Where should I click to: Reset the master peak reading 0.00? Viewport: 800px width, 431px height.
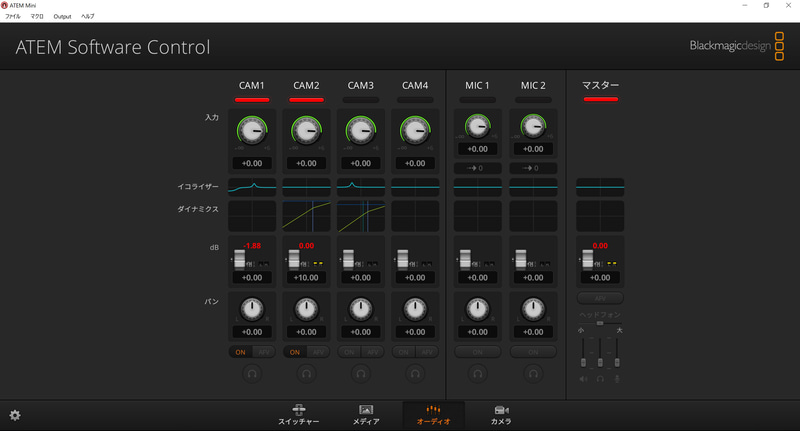[x=600, y=246]
